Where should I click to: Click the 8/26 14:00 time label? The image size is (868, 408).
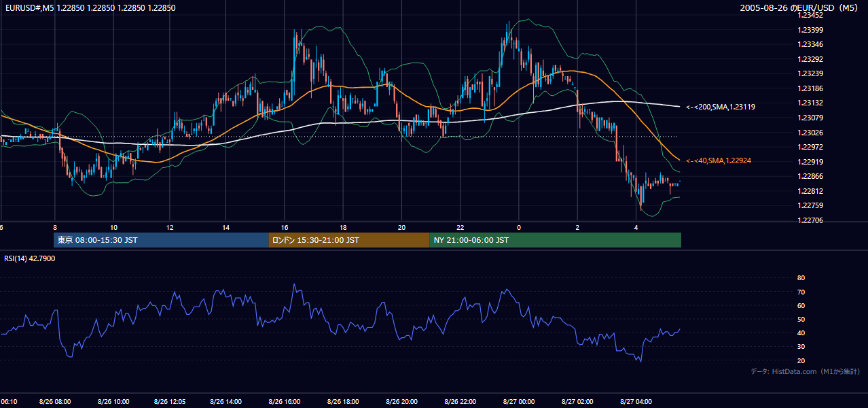click(x=227, y=402)
